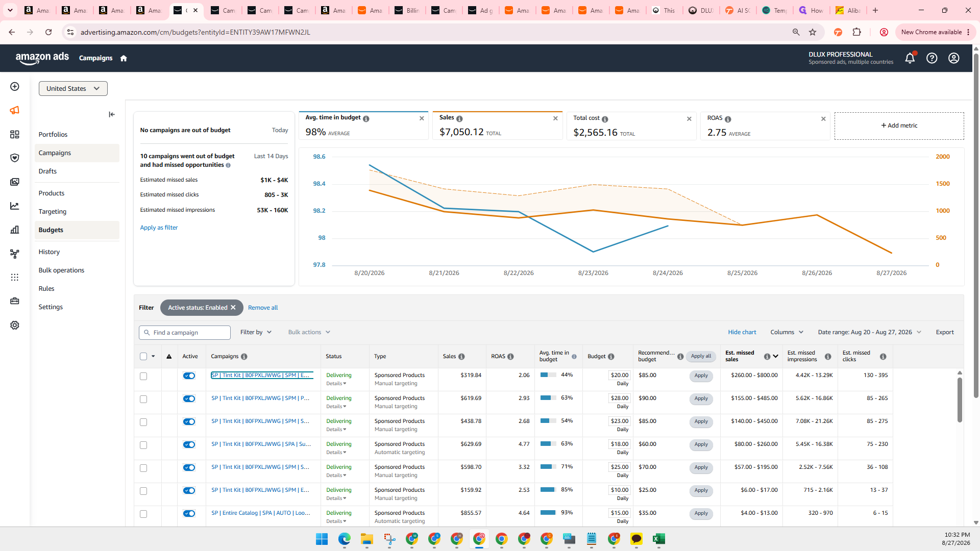
Task: Open the briefcase icon in left rail
Action: tap(15, 301)
